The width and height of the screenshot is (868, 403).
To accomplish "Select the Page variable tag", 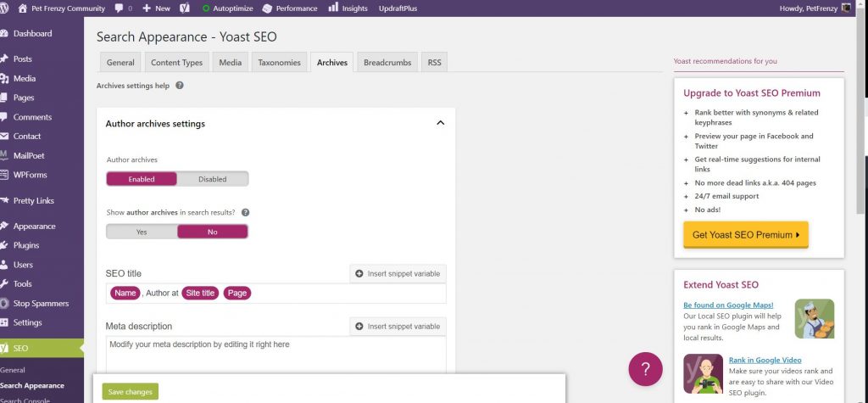I will [237, 294].
